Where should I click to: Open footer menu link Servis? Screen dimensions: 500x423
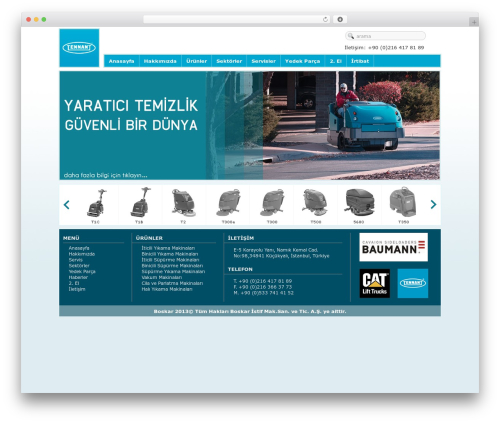76,260
